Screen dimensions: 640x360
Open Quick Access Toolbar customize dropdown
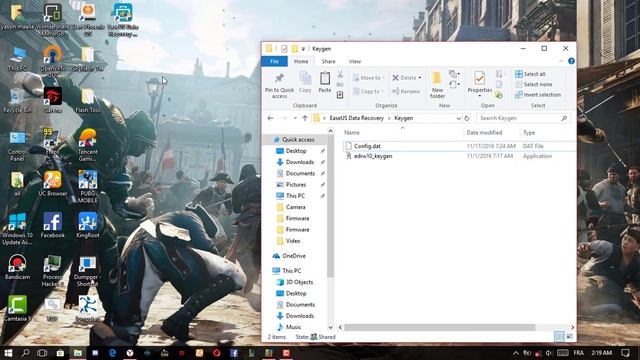[303, 49]
